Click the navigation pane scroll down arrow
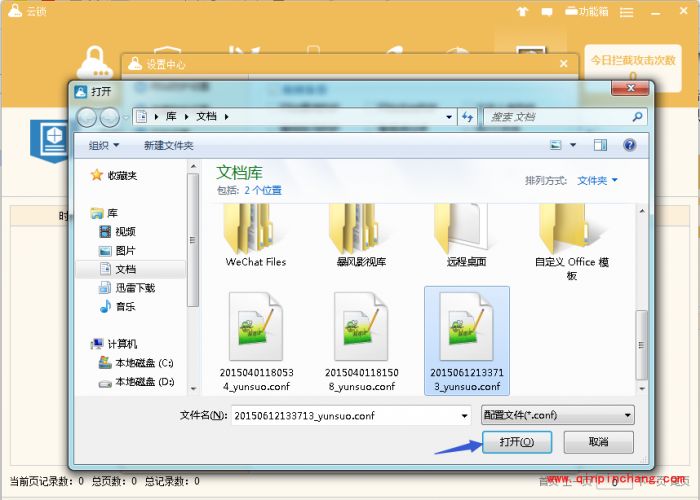Image resolution: width=700 pixels, height=500 pixels. tap(193, 388)
